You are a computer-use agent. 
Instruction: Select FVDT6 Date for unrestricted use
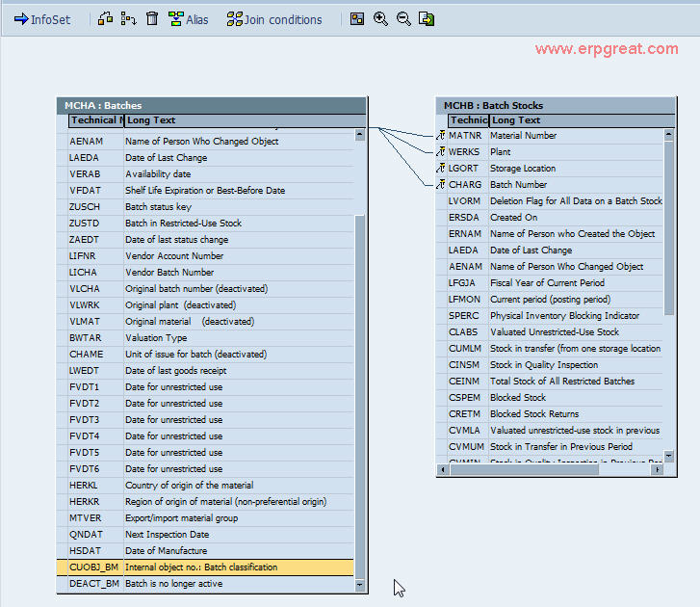coord(205,469)
